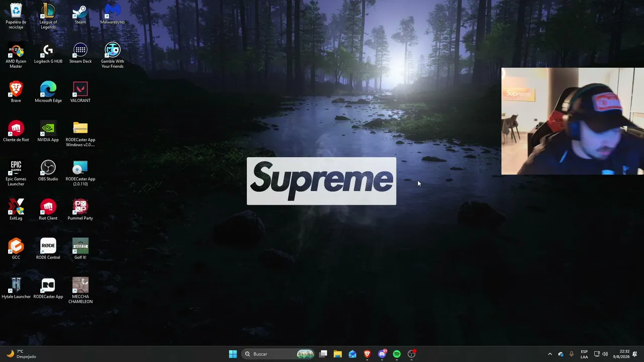
Task: Select the RODECaster App Windows v2.0 folder
Action: point(80,134)
